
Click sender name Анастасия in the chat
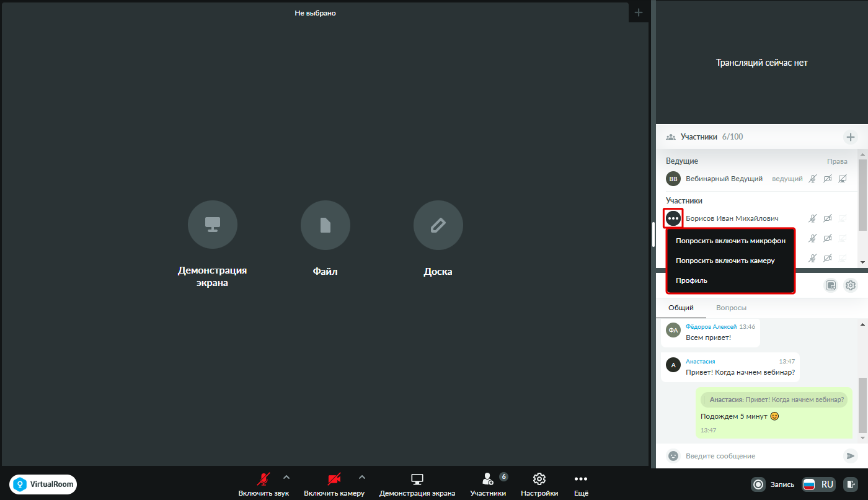(x=701, y=361)
